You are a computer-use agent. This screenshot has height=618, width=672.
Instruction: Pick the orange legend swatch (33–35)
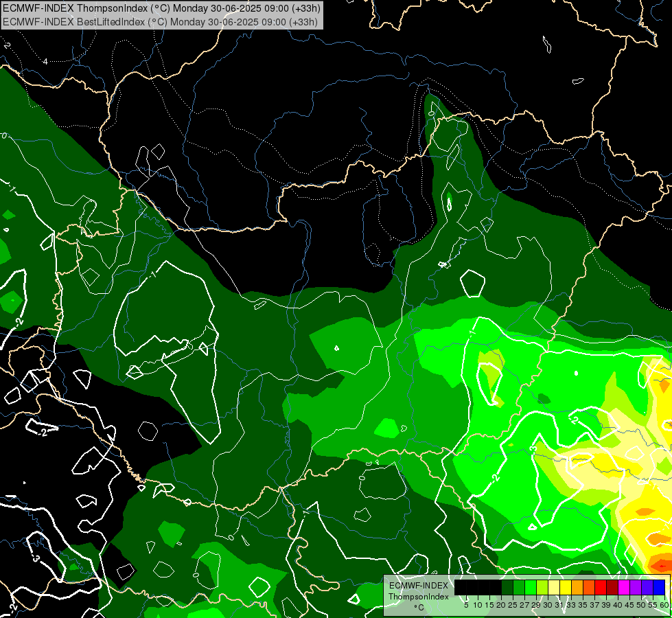point(577,587)
